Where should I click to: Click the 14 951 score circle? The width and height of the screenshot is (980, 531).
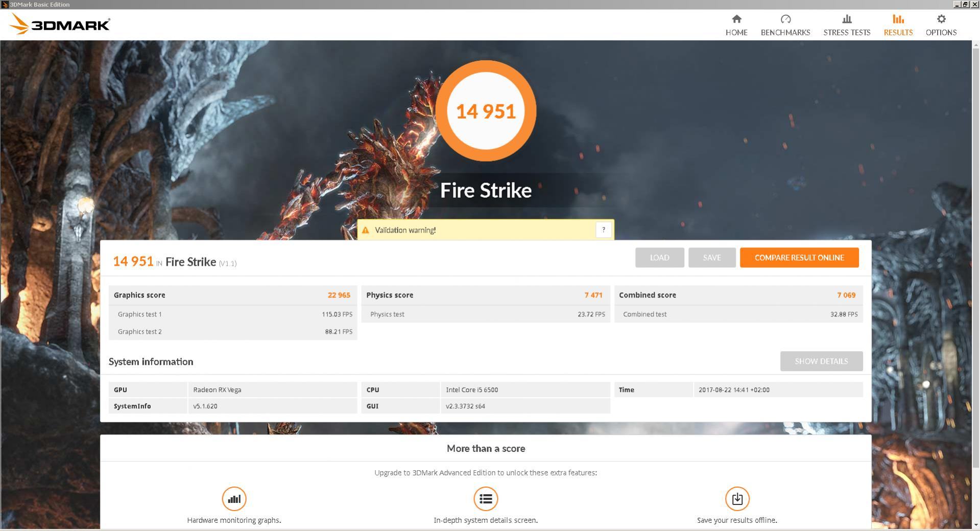(485, 111)
